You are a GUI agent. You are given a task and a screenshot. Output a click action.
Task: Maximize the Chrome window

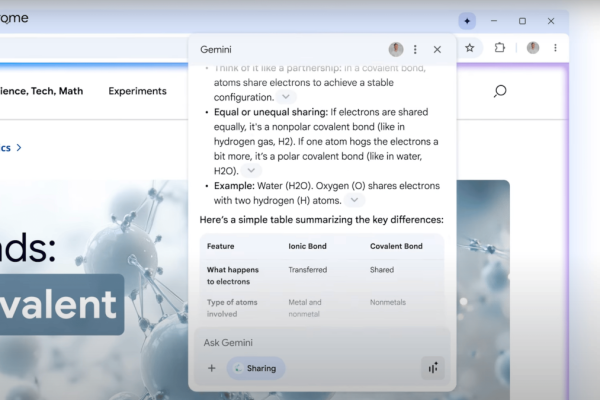pos(522,21)
